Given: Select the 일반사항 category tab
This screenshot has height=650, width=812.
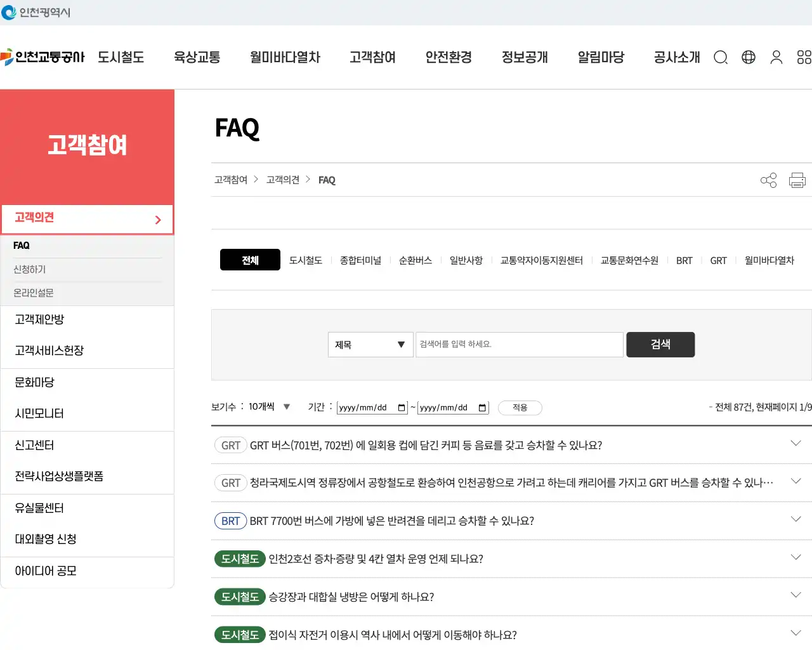Looking at the screenshot, I should point(466,260).
